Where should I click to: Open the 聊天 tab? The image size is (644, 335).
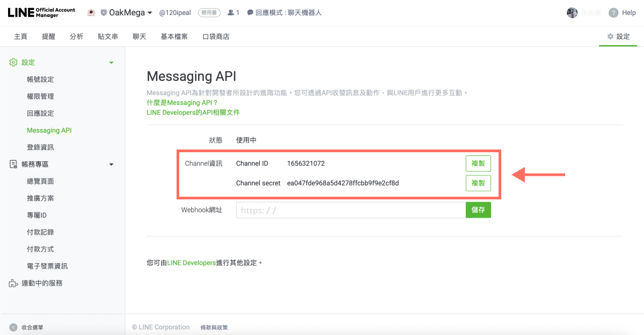pyautogui.click(x=140, y=36)
